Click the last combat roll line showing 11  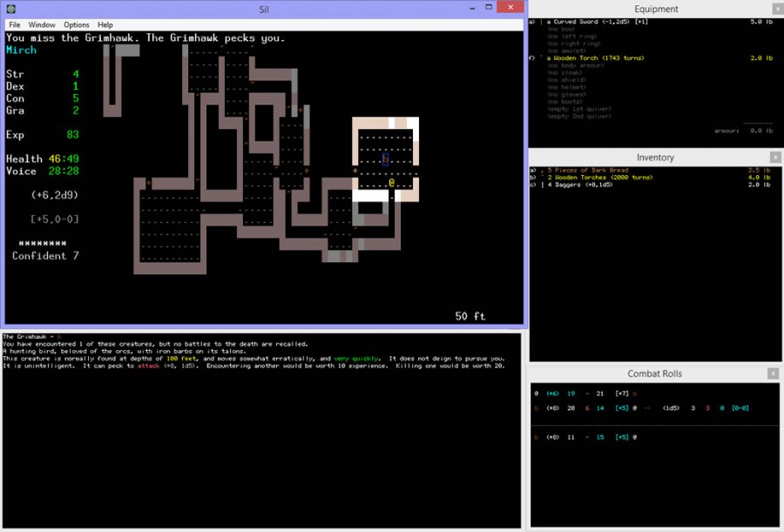(x=585, y=437)
